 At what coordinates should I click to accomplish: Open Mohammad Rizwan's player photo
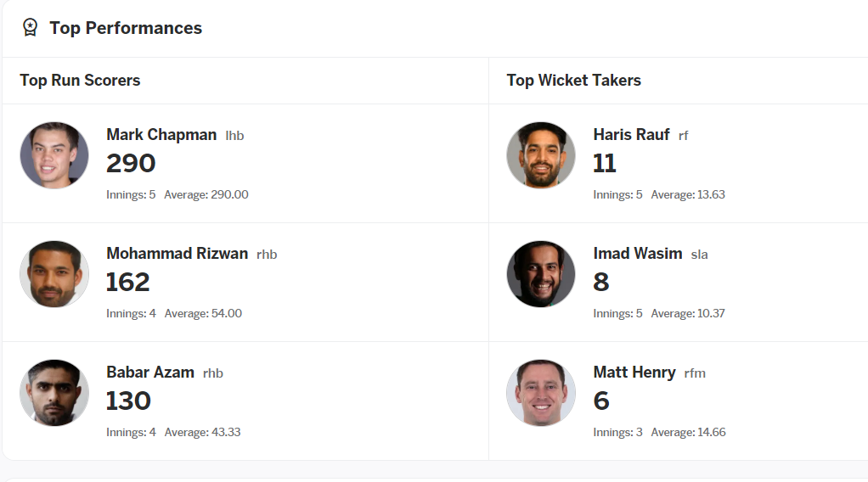tap(54, 274)
